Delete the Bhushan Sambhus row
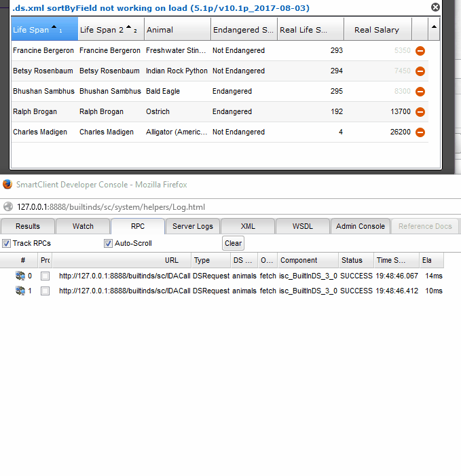The image size is (461, 476). tap(420, 92)
